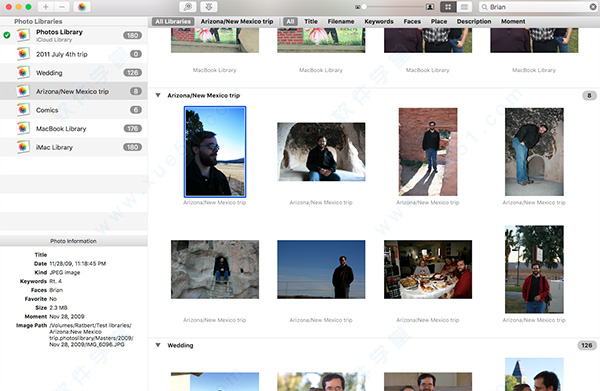This screenshot has width=600, height=391.
Task: Select profile portrait photo with blue sky
Action: click(x=215, y=152)
